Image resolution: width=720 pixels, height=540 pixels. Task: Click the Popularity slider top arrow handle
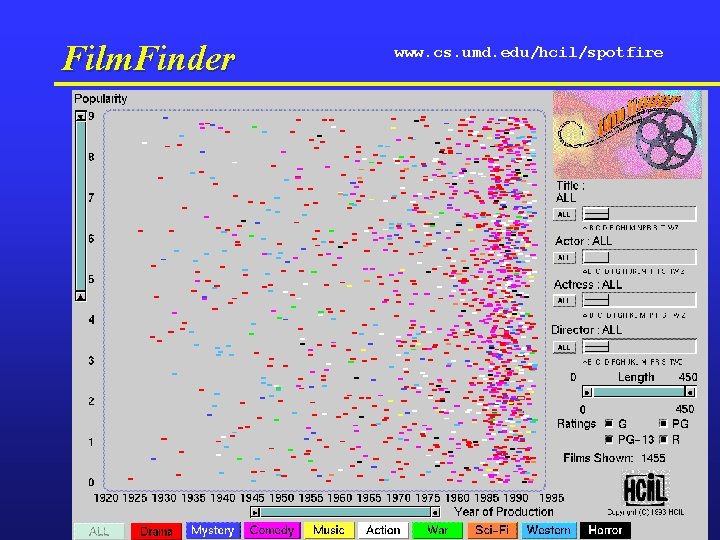click(80, 116)
